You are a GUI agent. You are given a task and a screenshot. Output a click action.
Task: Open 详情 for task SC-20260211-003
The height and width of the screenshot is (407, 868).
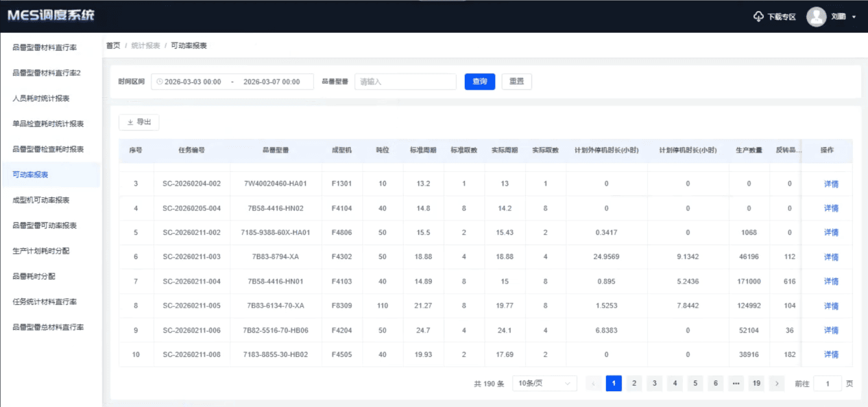coord(830,257)
